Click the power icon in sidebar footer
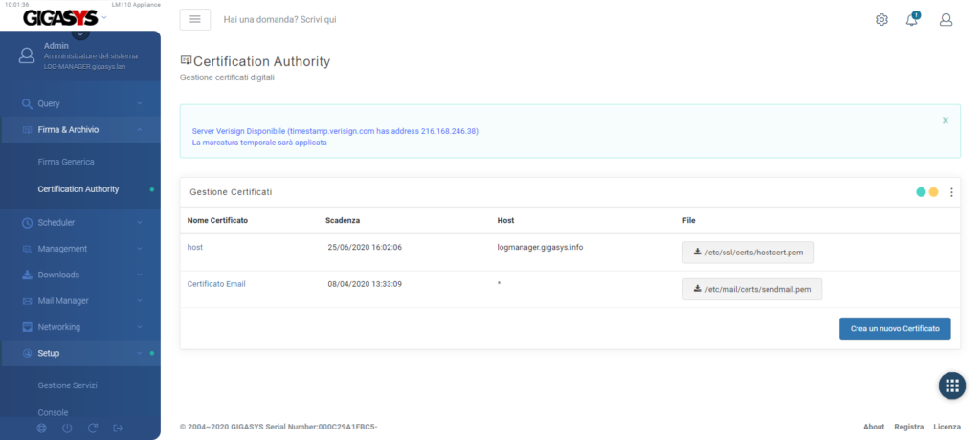Image resolution: width=980 pixels, height=440 pixels. [x=67, y=428]
